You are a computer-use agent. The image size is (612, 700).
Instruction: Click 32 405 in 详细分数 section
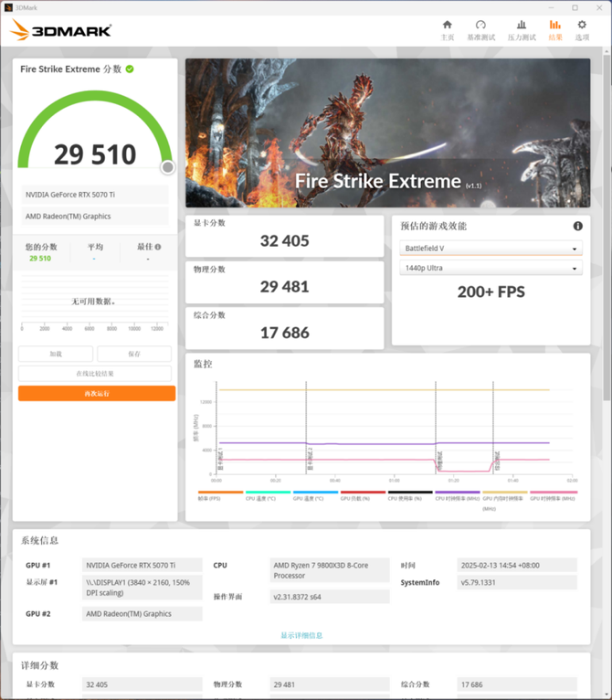pyautogui.click(x=142, y=684)
